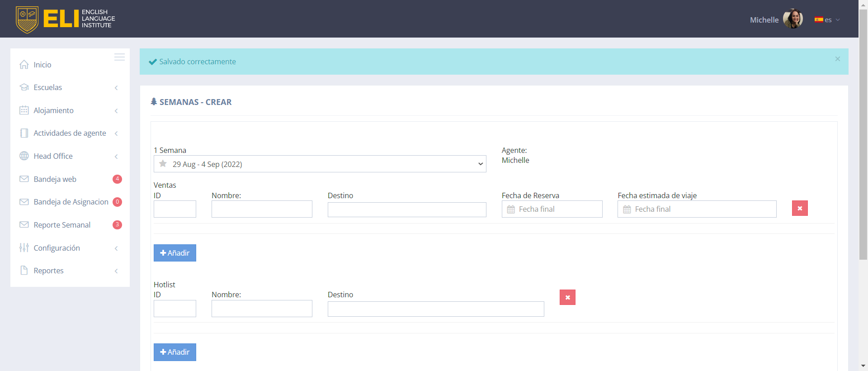Click the ELI shield logo
The image size is (868, 371).
27,19
